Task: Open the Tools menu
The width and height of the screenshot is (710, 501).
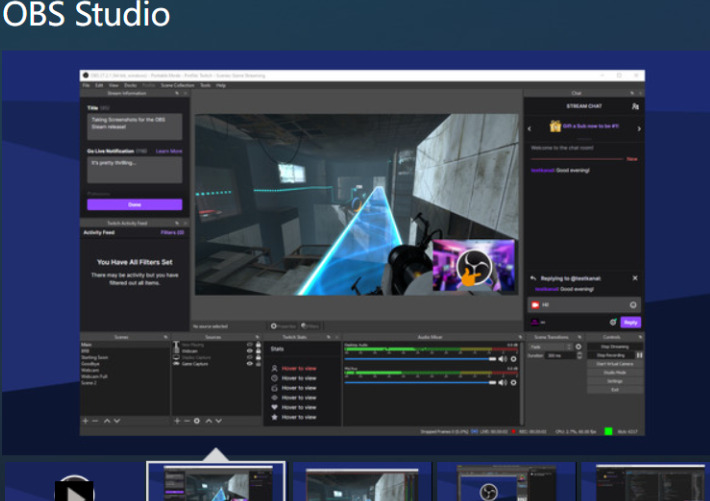Action: coord(204,86)
